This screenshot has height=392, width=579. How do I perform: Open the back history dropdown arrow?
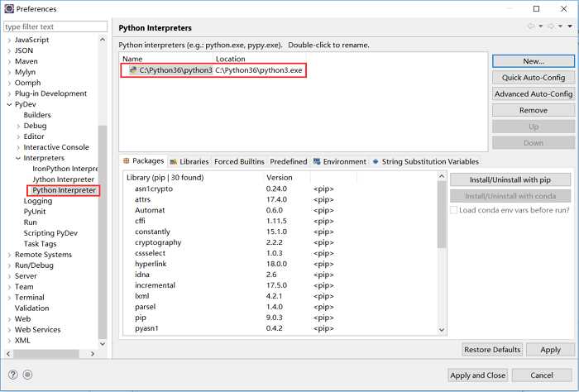coord(541,26)
